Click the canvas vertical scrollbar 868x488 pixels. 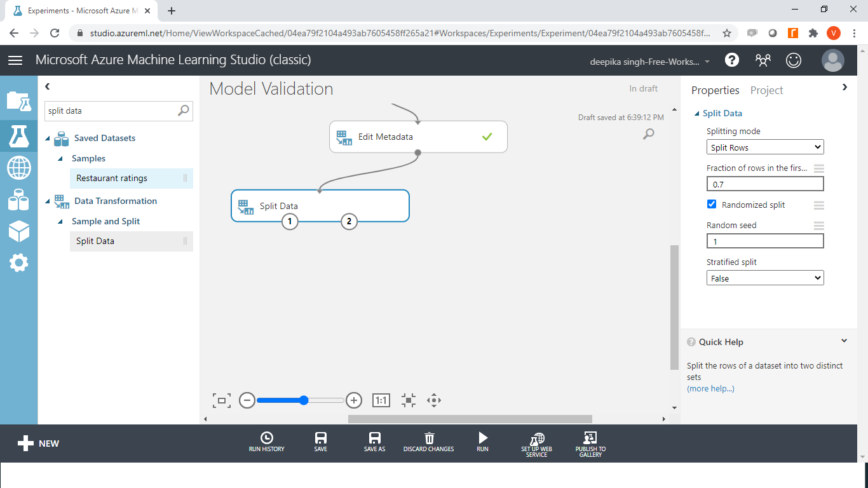(674, 308)
